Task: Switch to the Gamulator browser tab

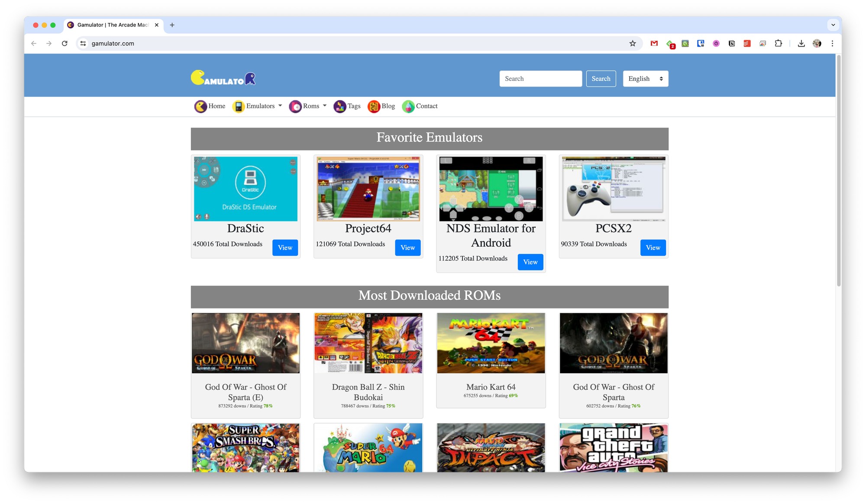Action: point(113,25)
